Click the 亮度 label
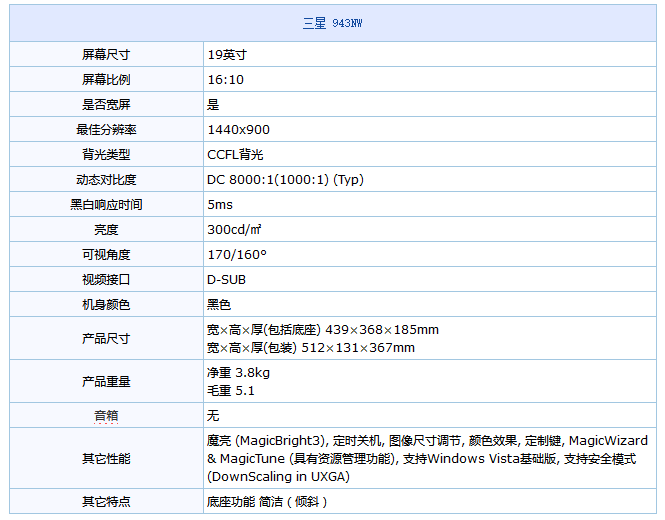 tap(106, 229)
